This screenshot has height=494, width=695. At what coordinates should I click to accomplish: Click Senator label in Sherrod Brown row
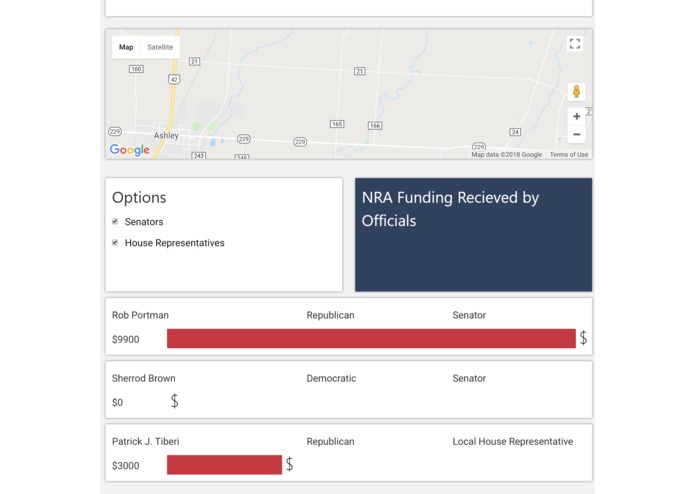(469, 378)
